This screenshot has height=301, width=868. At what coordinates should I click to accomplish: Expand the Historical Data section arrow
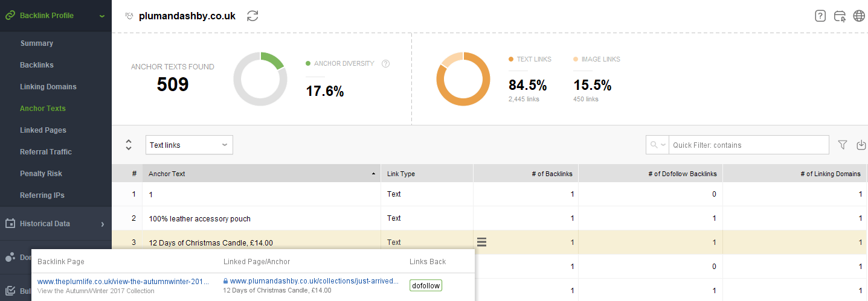pos(103,224)
